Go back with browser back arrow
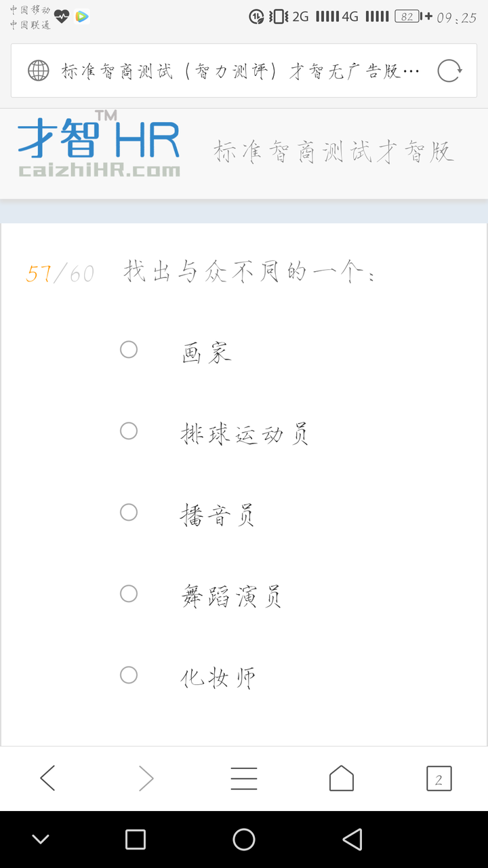This screenshot has width=488, height=868. click(47, 778)
